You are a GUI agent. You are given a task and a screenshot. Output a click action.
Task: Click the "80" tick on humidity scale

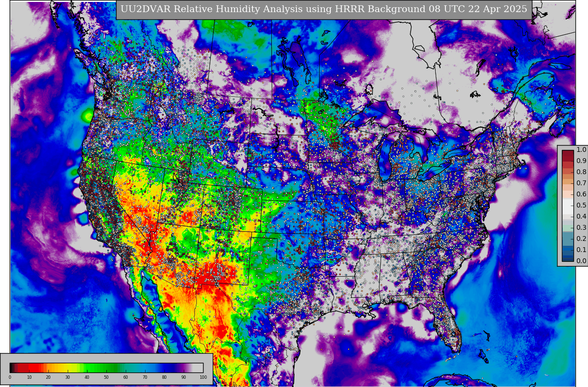click(164, 377)
